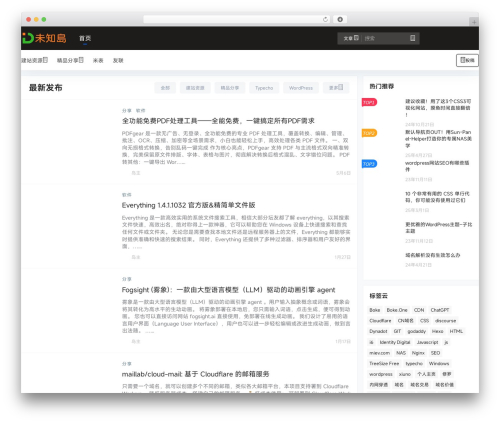This screenshot has width=500, height=423.
Task: Click the CSS tag
Action: (424, 321)
